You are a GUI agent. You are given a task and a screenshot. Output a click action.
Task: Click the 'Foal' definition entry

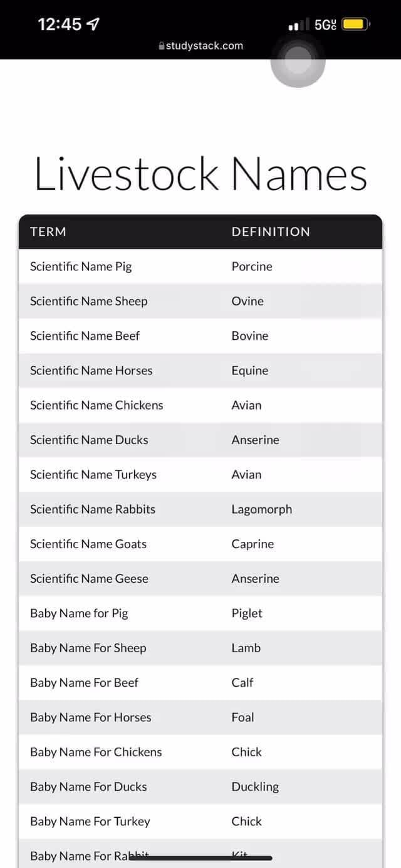pyautogui.click(x=242, y=717)
